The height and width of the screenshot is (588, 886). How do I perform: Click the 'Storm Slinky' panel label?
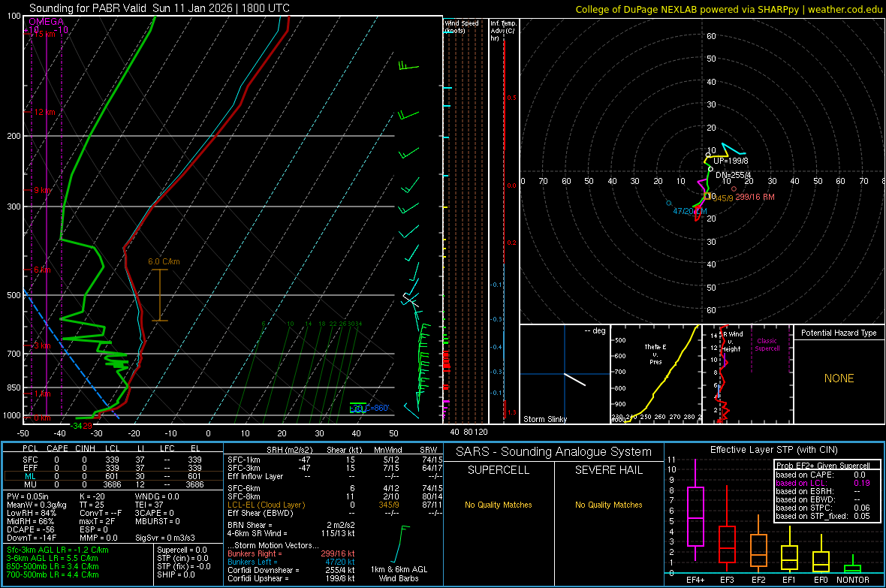(x=544, y=419)
